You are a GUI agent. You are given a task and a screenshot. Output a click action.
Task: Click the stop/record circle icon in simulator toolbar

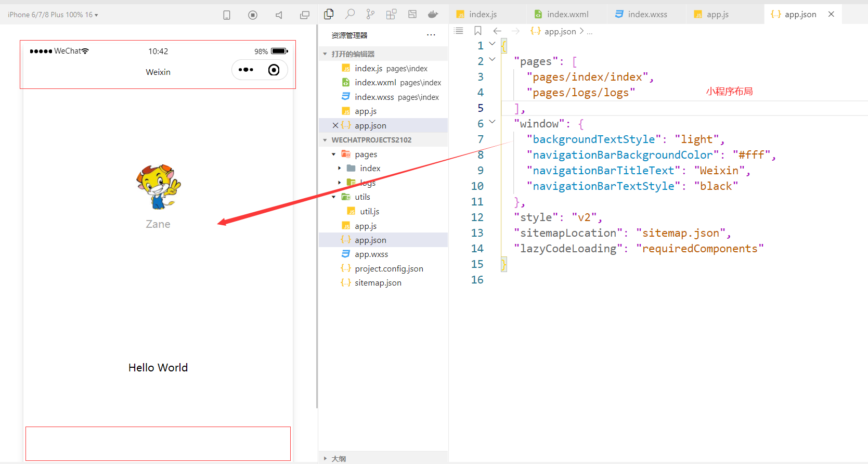253,15
